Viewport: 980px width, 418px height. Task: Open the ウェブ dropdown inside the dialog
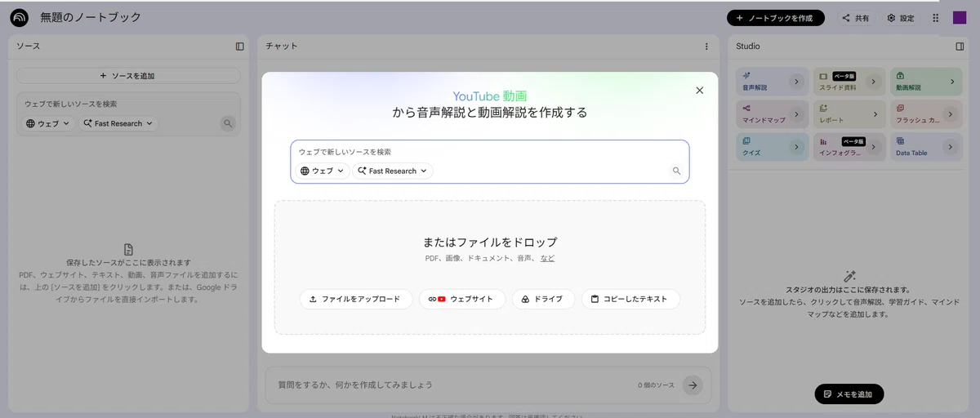point(322,171)
